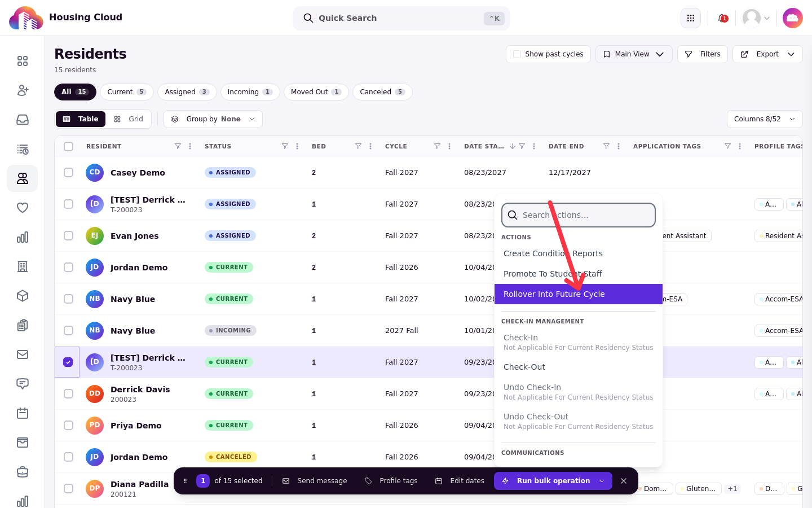Filter the Date End column
Image resolution: width=812 pixels, height=508 pixels.
coord(606,146)
